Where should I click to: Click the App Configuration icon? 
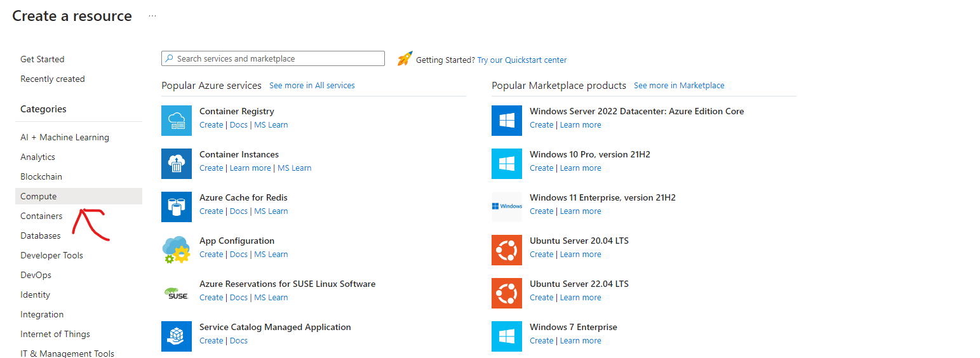tap(177, 250)
